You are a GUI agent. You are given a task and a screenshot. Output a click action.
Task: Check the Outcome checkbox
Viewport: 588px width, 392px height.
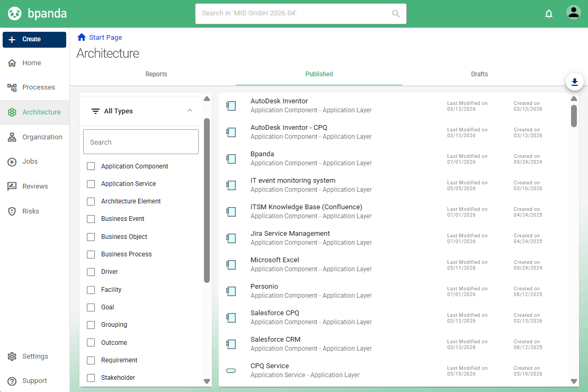point(91,343)
